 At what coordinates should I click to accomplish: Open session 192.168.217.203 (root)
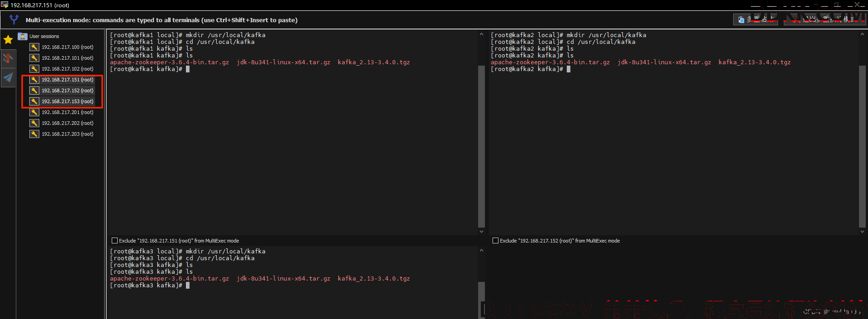click(67, 134)
